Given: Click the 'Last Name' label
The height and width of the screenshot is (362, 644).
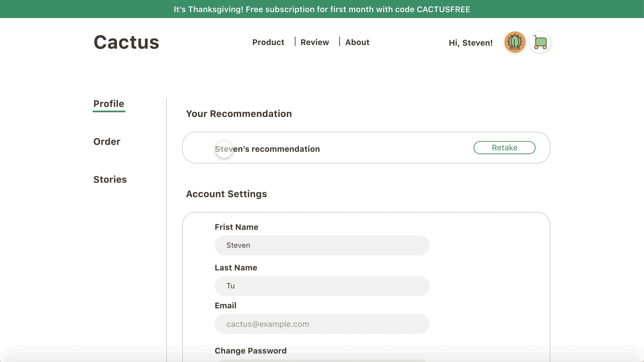Looking at the screenshot, I should click(236, 268).
